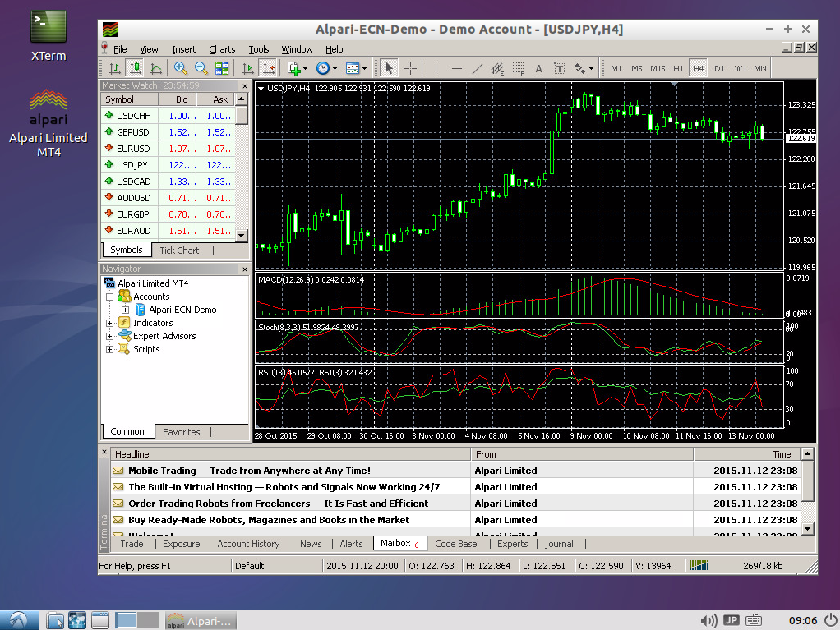Switch to Favorites tab in Navigator
This screenshot has width=840, height=630.
click(181, 432)
